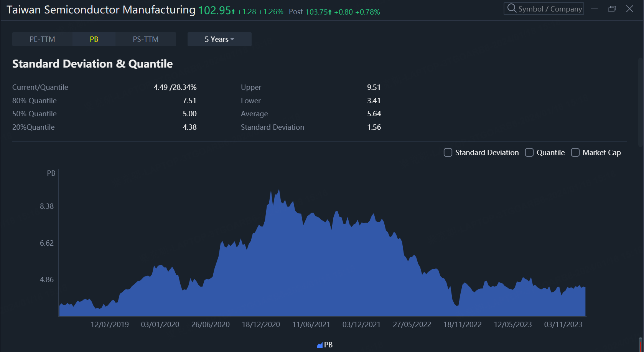Enable the Standard Deviation checkbox
Viewport: 644px width, 352px height.
click(448, 152)
